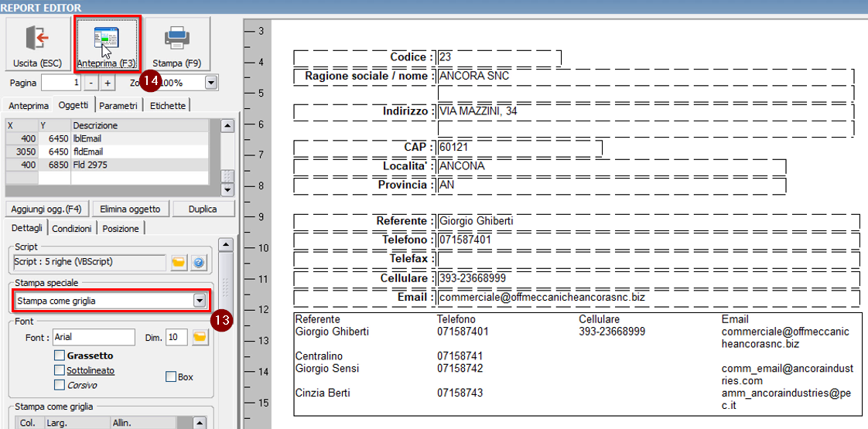Viewport: 868px width, 429px height.
Task: Click the Aggiungi ogg.(F4) button
Action: 47,209
